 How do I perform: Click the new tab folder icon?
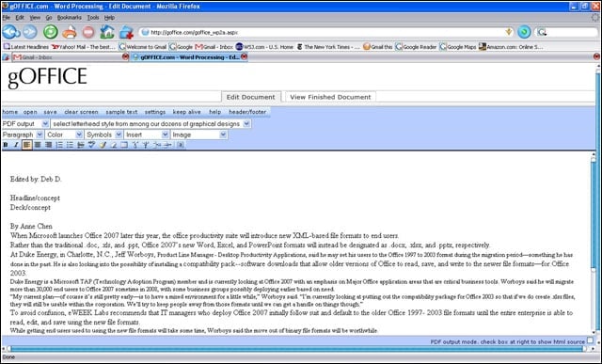(126, 32)
